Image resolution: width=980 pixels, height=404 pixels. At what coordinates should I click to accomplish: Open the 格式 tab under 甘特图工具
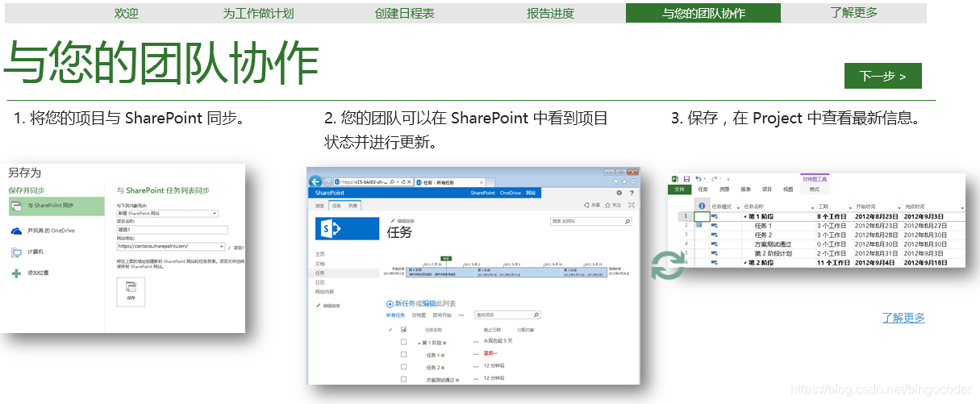pos(814,190)
